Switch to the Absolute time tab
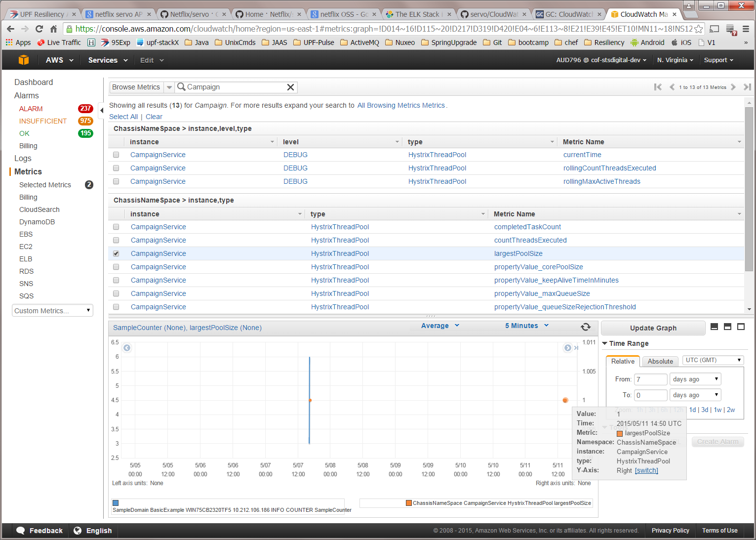This screenshot has width=756, height=540. [x=660, y=361]
